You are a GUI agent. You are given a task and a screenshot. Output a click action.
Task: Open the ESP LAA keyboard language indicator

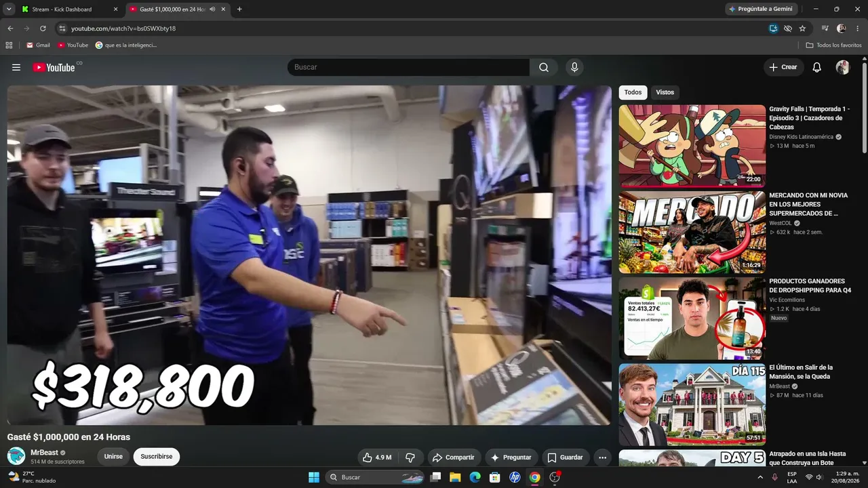click(792, 477)
